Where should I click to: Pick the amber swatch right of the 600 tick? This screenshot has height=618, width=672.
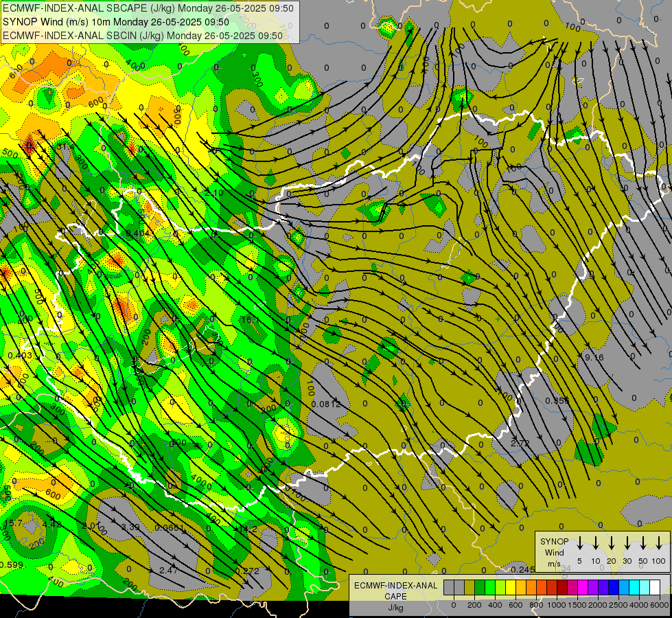pos(521,587)
